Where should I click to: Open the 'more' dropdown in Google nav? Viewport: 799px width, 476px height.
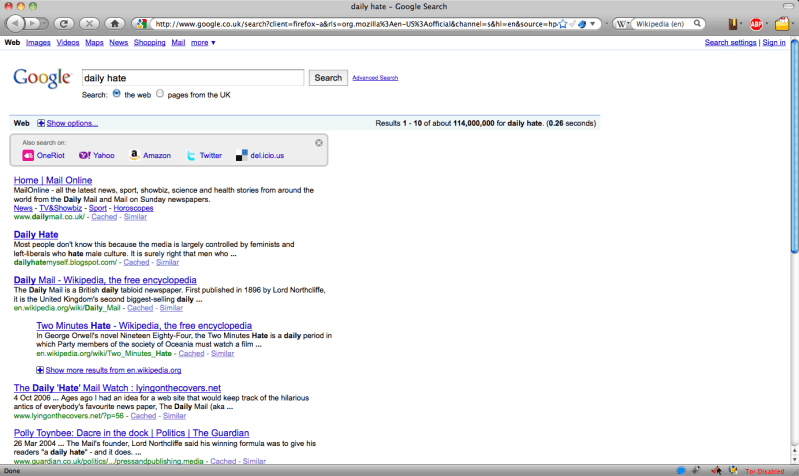click(x=202, y=43)
